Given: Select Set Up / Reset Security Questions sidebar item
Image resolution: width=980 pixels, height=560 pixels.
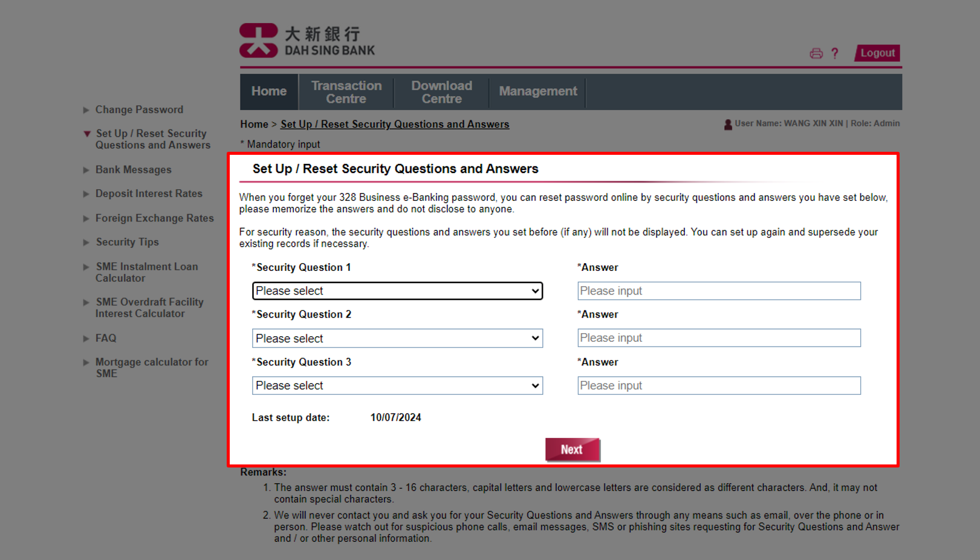Looking at the screenshot, I should (x=153, y=139).
